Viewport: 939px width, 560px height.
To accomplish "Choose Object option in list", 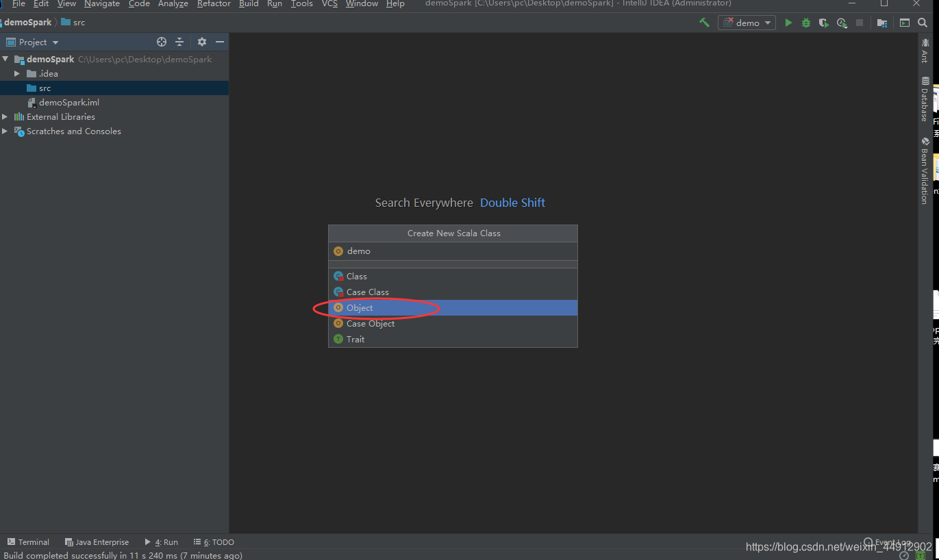I will (453, 307).
